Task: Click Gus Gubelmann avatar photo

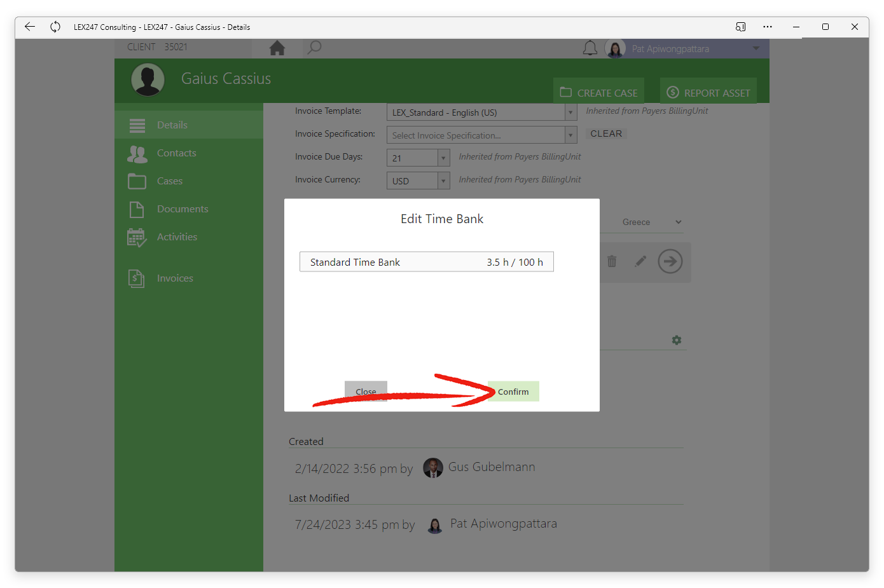Action: click(x=433, y=468)
